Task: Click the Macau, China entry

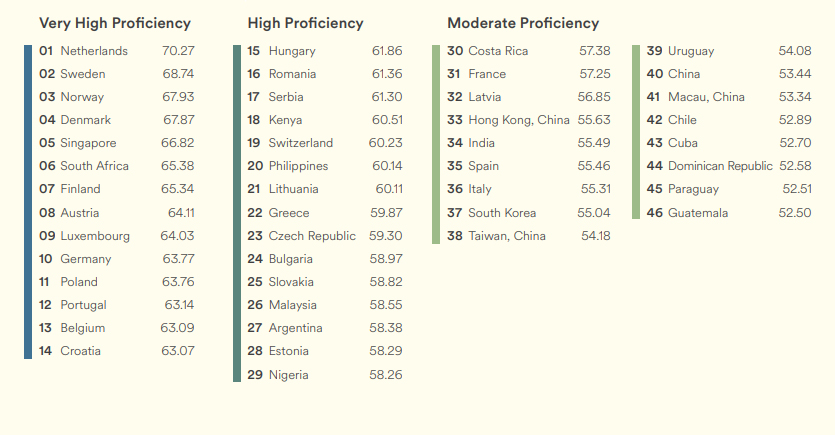Action: click(706, 97)
